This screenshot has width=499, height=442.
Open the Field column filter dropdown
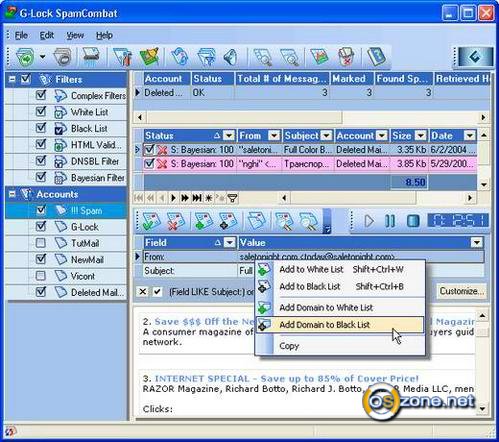tap(229, 243)
